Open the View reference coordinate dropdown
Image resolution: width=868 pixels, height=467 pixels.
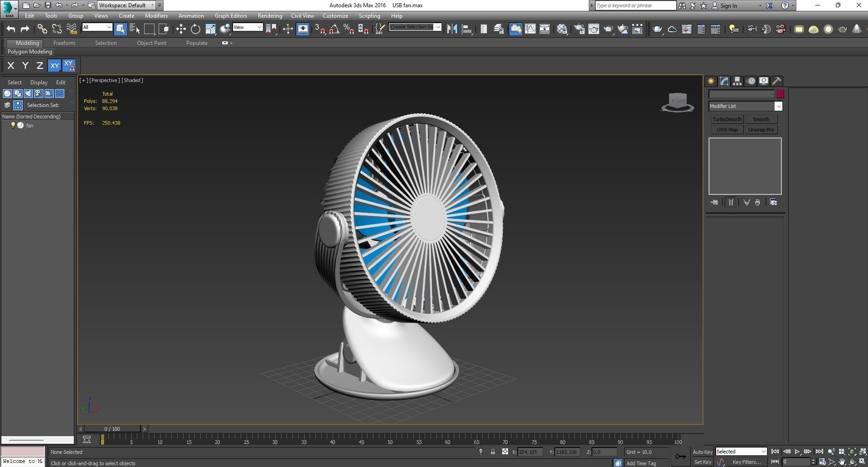pyautogui.click(x=247, y=27)
